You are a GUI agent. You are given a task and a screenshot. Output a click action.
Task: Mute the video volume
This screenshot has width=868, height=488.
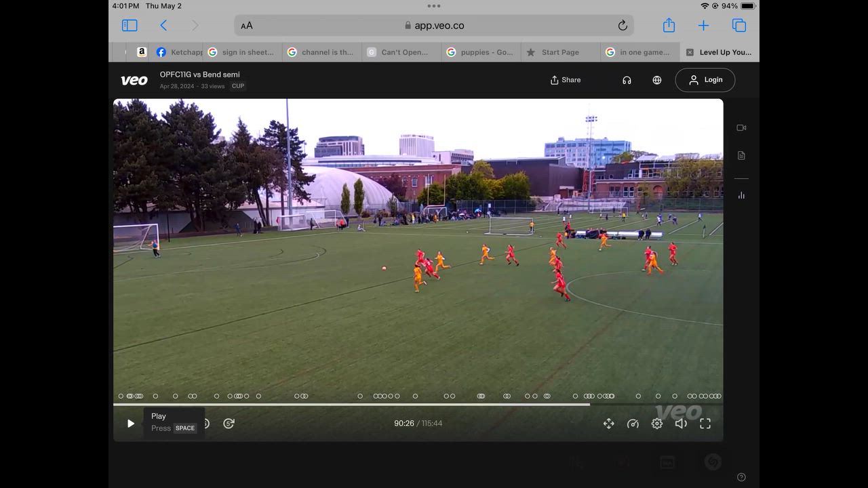pos(681,424)
